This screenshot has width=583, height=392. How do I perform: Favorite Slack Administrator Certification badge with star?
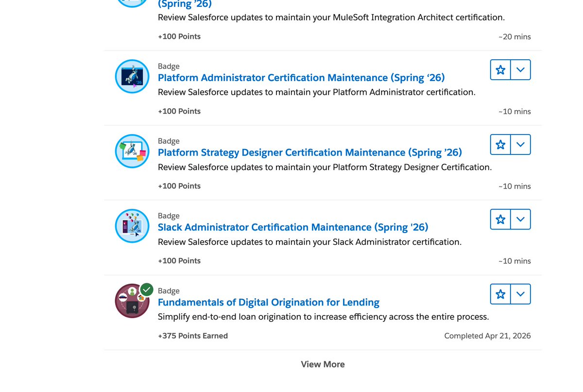point(500,220)
